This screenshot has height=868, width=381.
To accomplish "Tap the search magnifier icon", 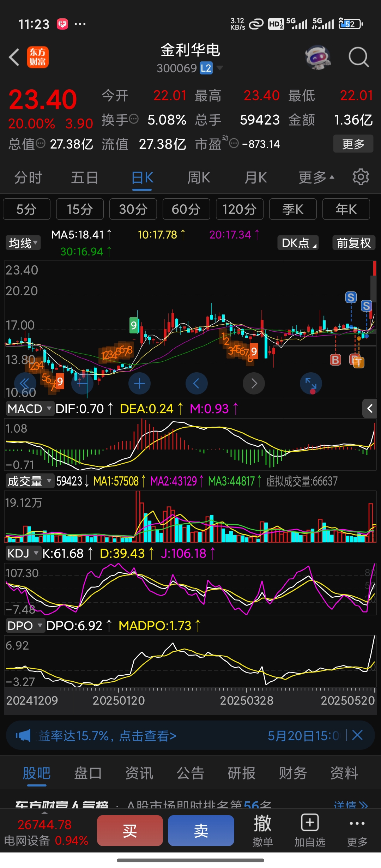I will [358, 57].
